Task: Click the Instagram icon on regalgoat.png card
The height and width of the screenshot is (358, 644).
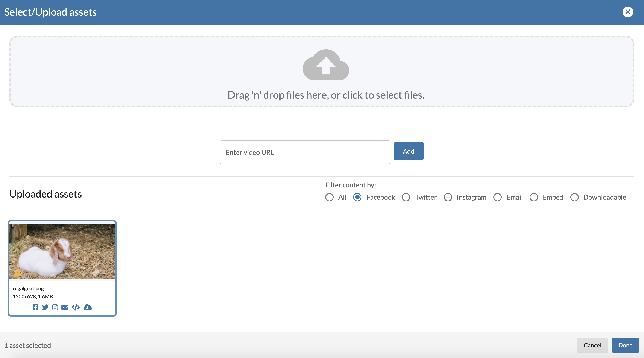Action: pyautogui.click(x=55, y=307)
